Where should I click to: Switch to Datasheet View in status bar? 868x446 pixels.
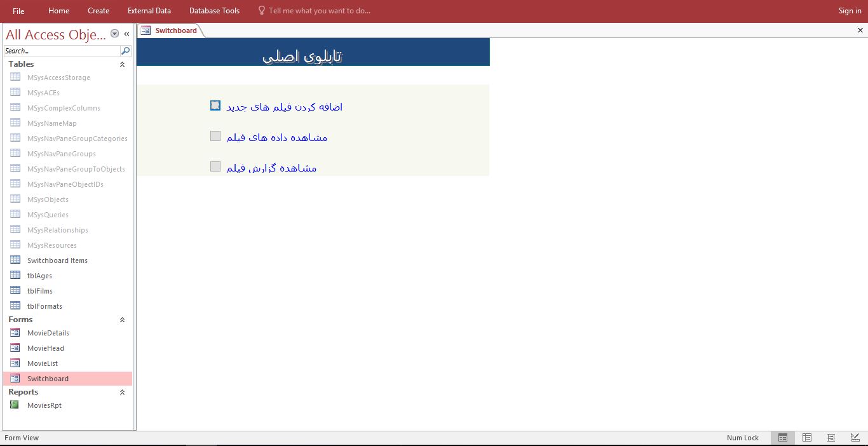[807, 438]
